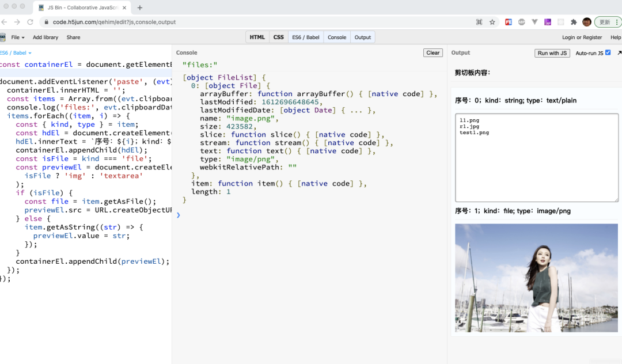The image size is (622, 364).
Task: Open the AdBlock Plus extension icon
Action: (x=522, y=22)
